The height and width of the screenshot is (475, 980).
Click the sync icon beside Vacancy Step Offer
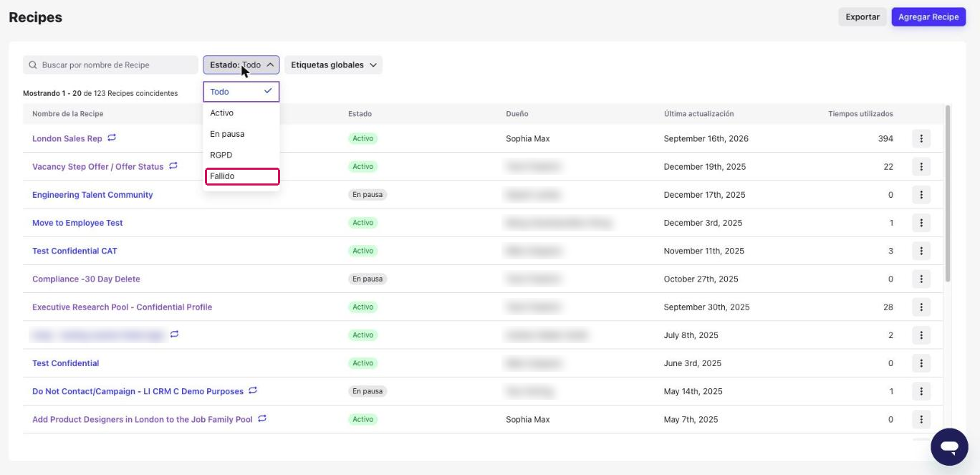click(173, 166)
